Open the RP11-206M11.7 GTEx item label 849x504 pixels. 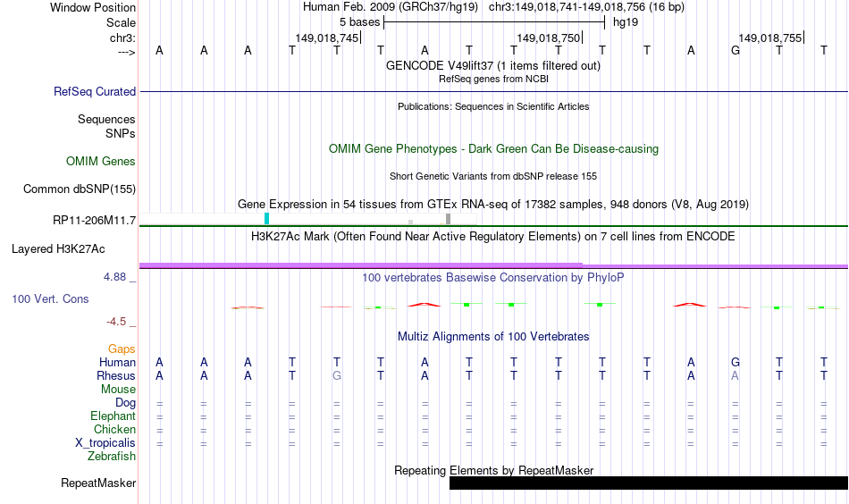pyautogui.click(x=94, y=221)
